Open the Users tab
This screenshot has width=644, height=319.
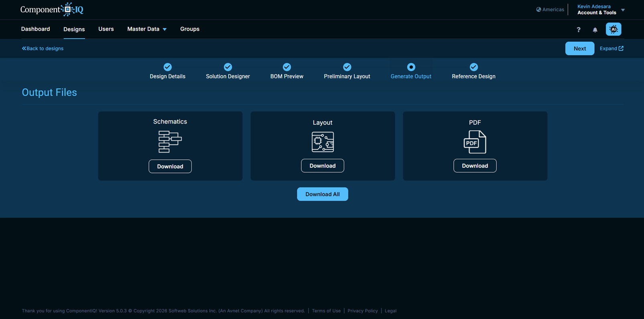106,29
